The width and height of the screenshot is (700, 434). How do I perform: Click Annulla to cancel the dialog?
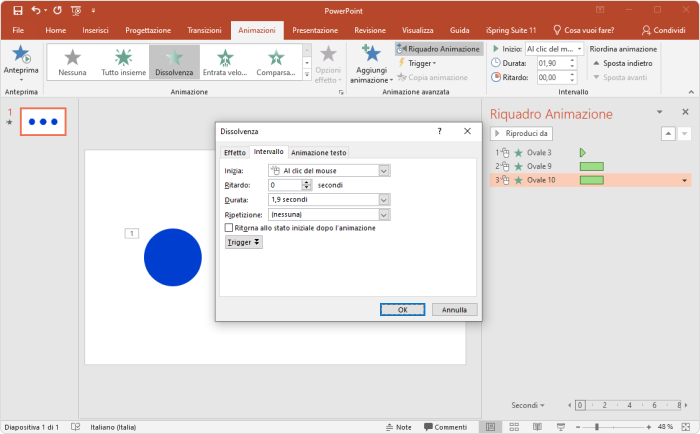coord(454,309)
